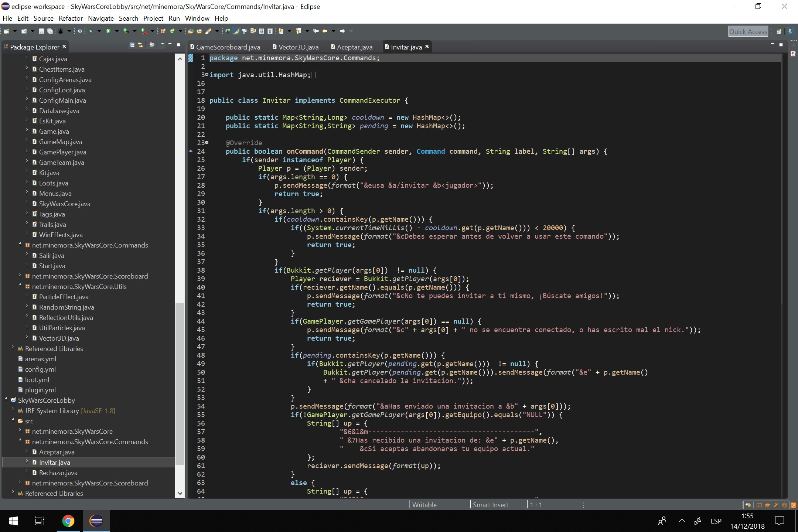Expand the net.minemora.SkyWarsCore.Scoreboard package
Image resolution: width=798 pixels, height=532 pixels.
tap(20, 275)
